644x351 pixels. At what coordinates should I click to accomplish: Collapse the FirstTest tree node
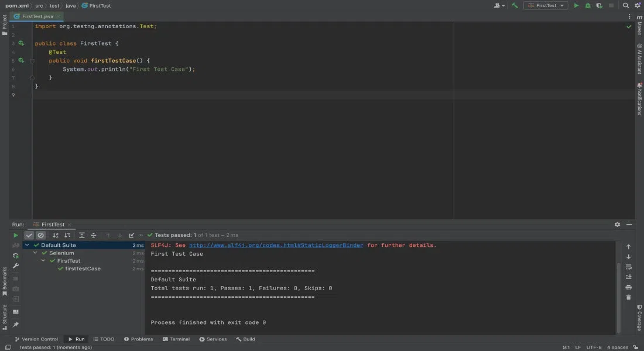point(43,261)
